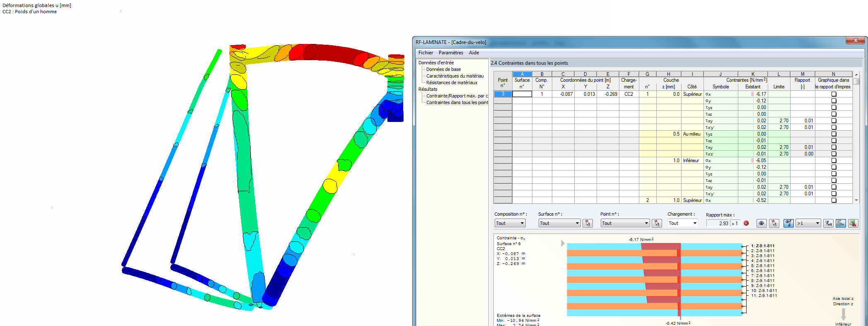The width and height of the screenshot is (868, 326).
Task: Click the 2.4 Contraintes dans tous les points heading
Action: [x=529, y=63]
